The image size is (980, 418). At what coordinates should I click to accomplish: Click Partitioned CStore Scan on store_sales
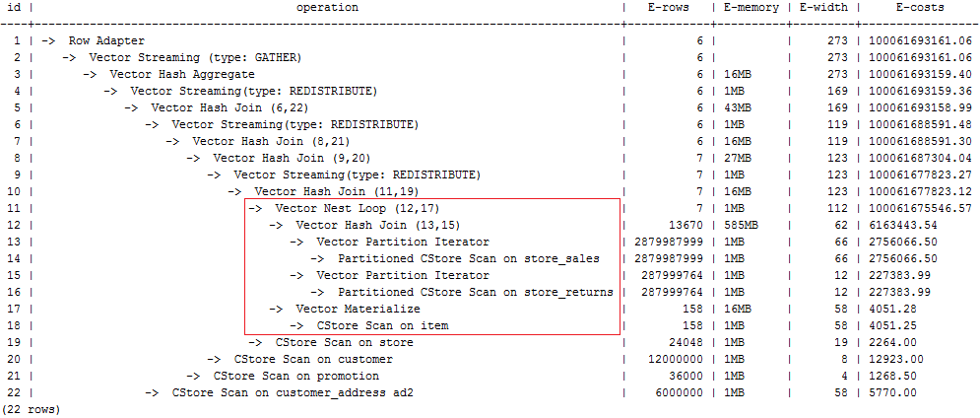[468, 259]
